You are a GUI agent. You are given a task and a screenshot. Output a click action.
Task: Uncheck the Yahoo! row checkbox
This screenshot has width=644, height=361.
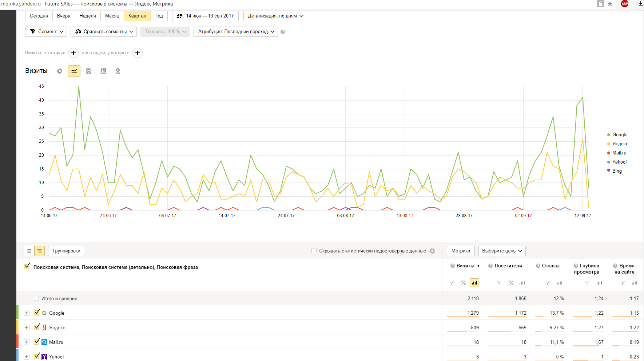pos(36,356)
